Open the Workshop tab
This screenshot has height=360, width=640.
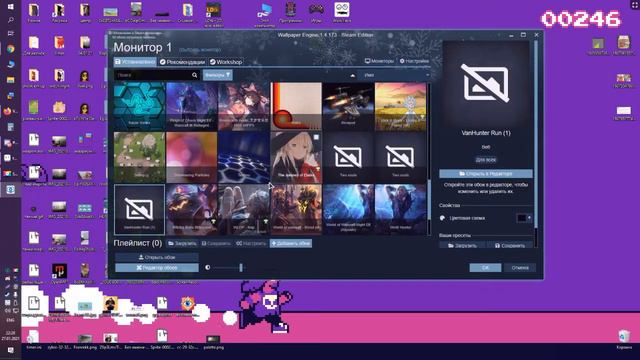226,62
